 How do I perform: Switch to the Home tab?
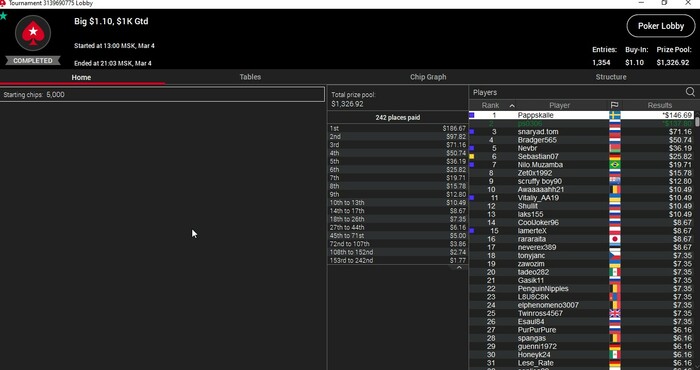[81, 77]
